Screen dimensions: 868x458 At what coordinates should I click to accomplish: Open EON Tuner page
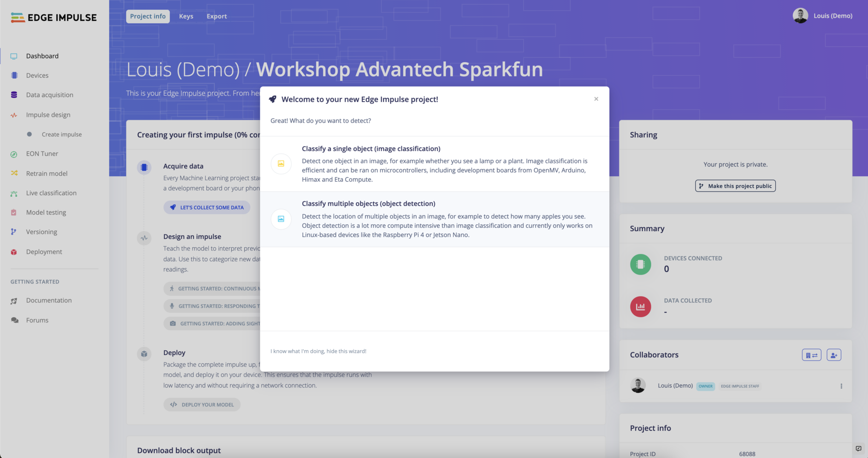[42, 154]
